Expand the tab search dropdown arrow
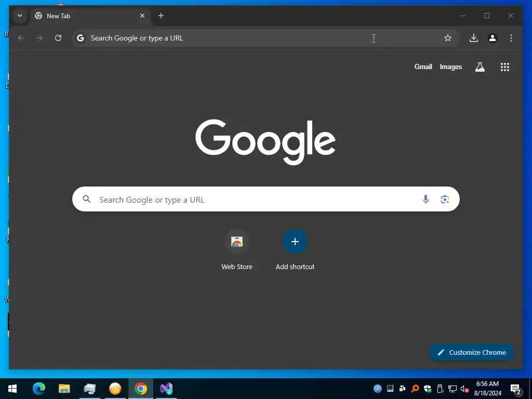 click(20, 16)
